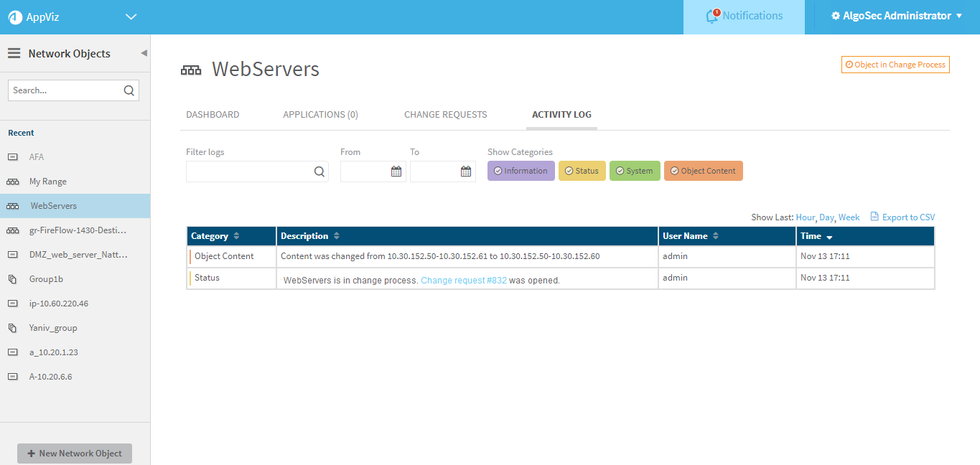Expand the AppViz application dropdown

pyautogui.click(x=131, y=17)
